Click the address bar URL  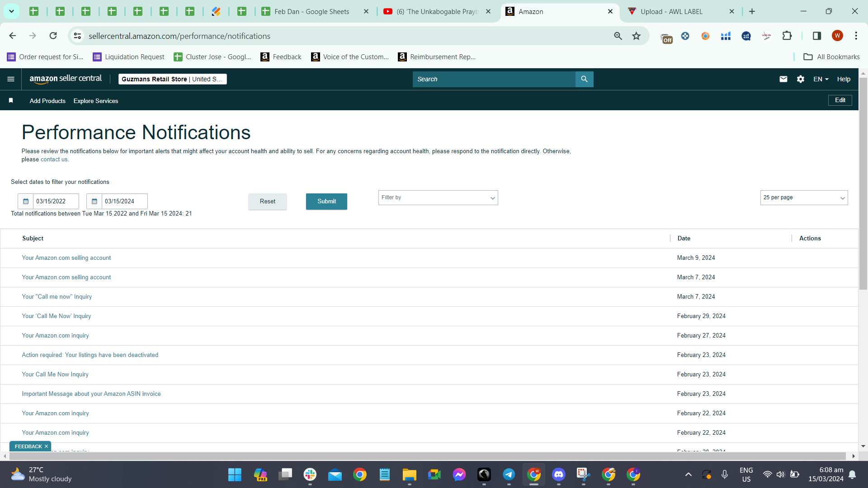point(179,36)
